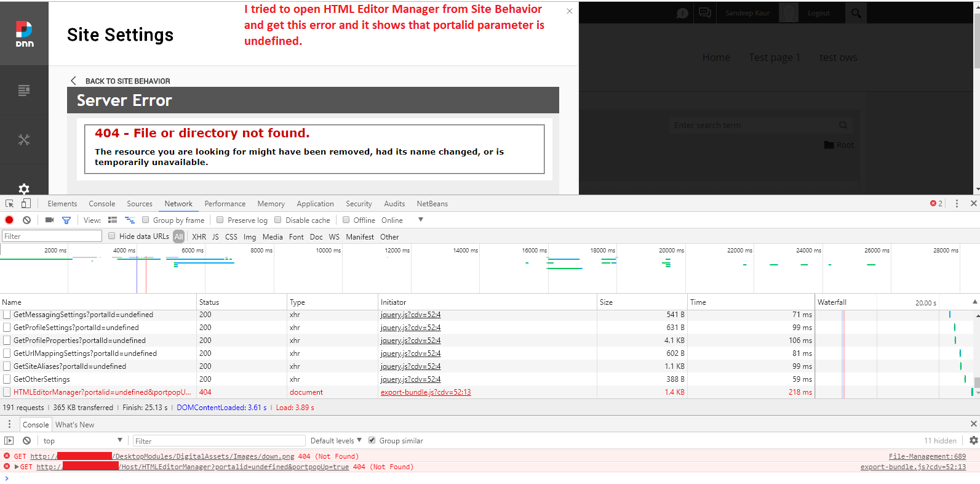Screen dimensions: 980x484
Task: Open the Online throttling dropdown
Action: pos(402,220)
